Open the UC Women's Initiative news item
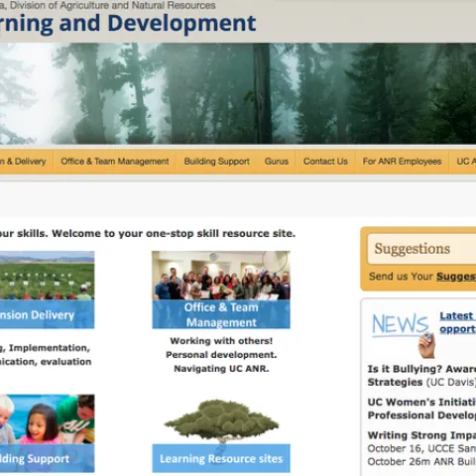This screenshot has height=476, width=476. 421,409
